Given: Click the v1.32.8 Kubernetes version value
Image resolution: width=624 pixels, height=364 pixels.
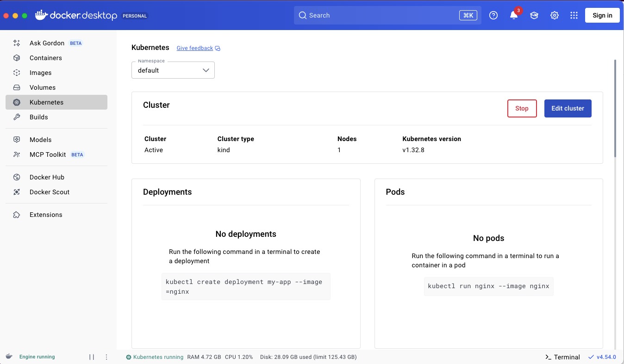Looking at the screenshot, I should (413, 150).
